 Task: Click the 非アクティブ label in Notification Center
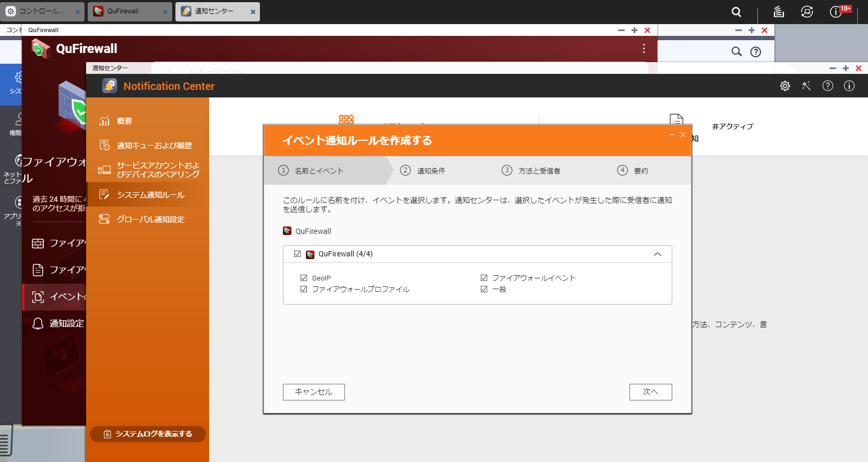(x=733, y=126)
